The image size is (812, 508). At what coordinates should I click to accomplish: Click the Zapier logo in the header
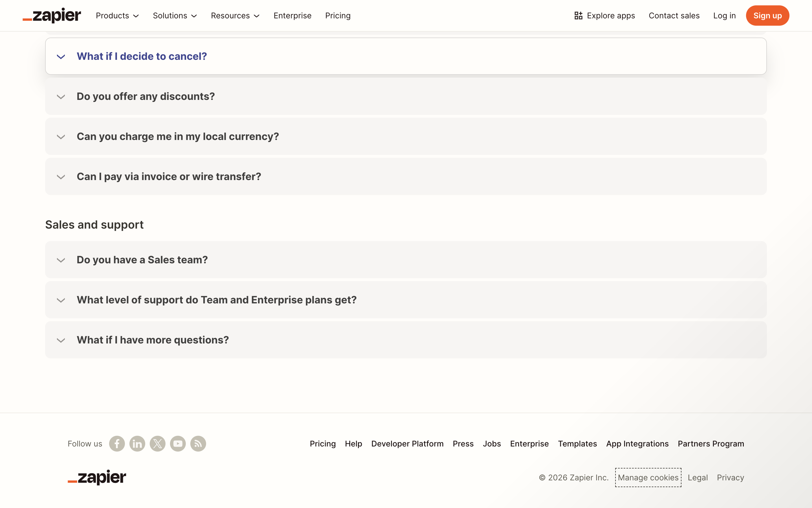pyautogui.click(x=52, y=16)
